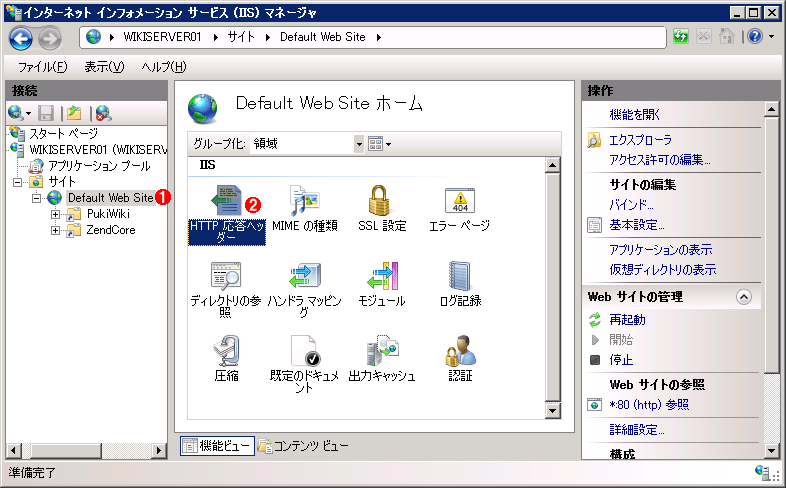Open the グループ化 領域 combo box dropdown

tap(359, 144)
